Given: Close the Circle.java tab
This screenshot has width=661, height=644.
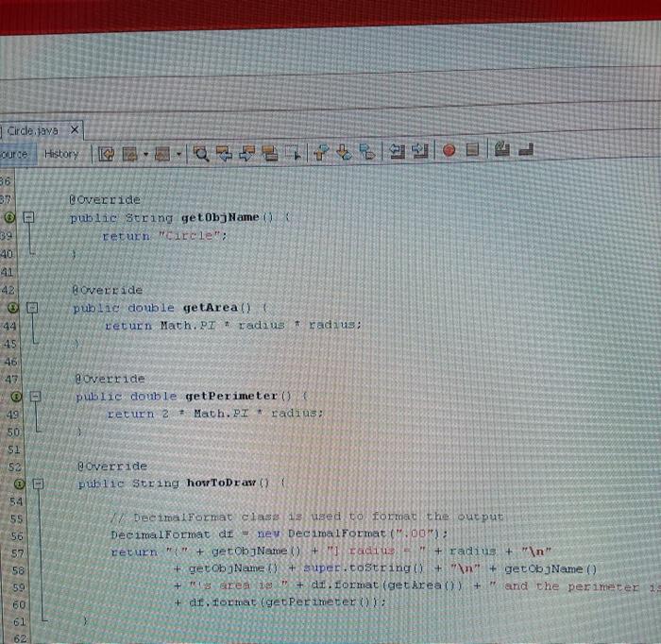Looking at the screenshot, I should (x=75, y=129).
